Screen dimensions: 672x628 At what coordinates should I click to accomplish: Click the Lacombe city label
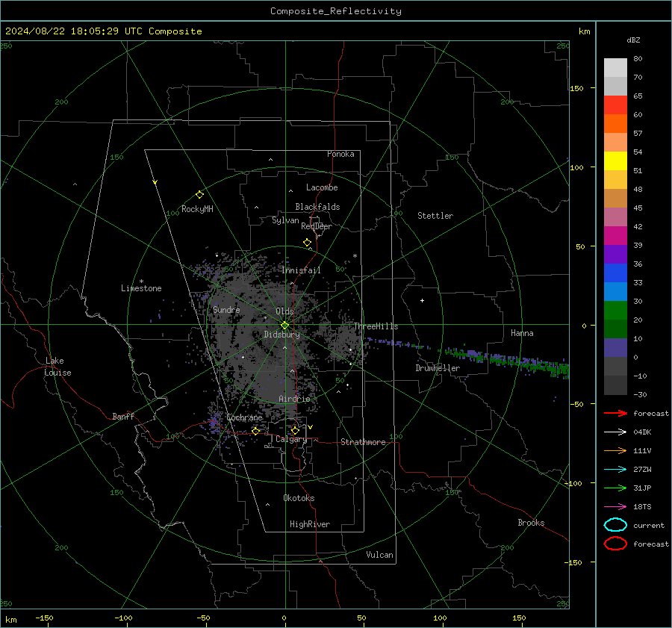(x=322, y=187)
